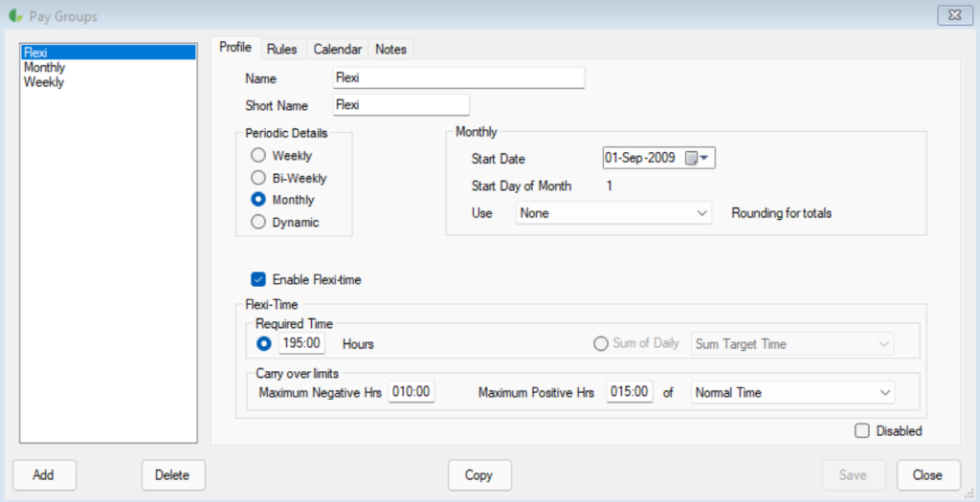Select the Monthly period radio button
This screenshot has height=502, width=980.
257,200
